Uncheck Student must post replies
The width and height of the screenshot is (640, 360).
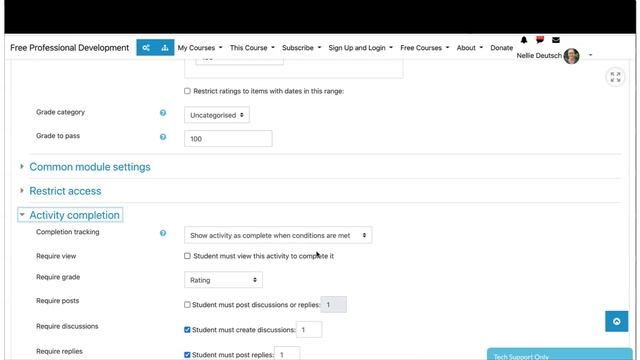pos(187,355)
